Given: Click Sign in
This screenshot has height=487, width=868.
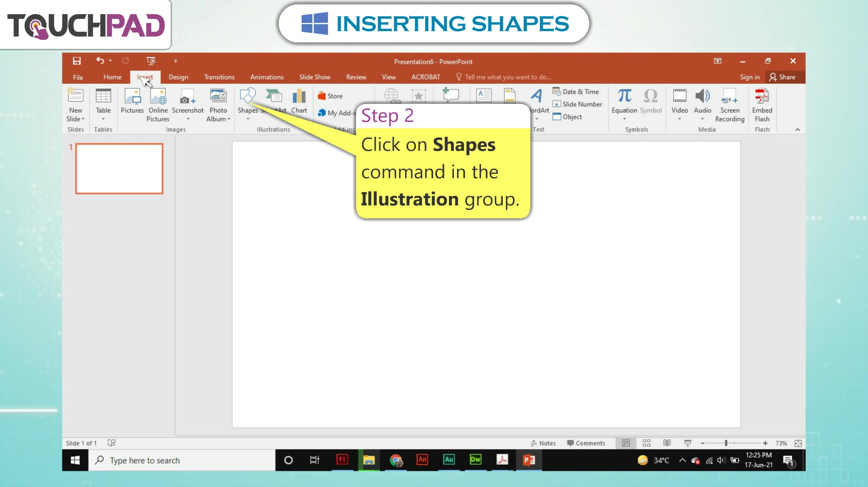Looking at the screenshot, I should coord(750,77).
